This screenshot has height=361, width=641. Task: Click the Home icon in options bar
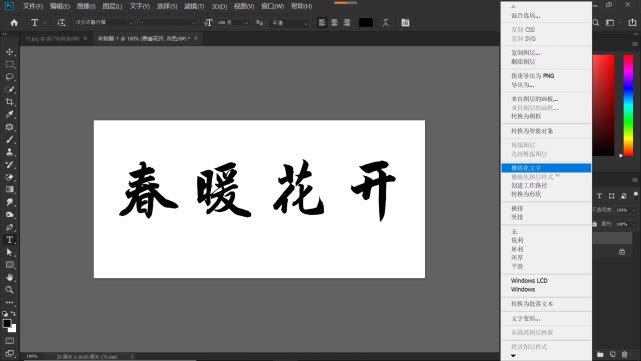coord(14,22)
